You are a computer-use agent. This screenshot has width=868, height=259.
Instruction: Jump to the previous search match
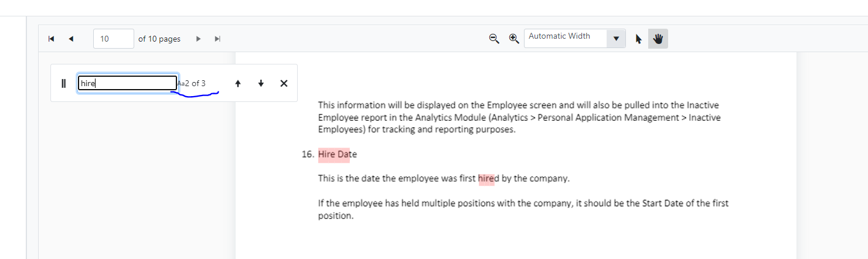click(x=238, y=84)
